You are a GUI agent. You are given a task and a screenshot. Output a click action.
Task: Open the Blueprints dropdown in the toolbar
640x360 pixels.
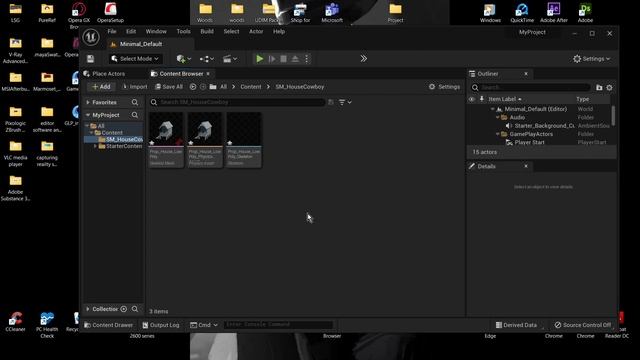point(207,59)
